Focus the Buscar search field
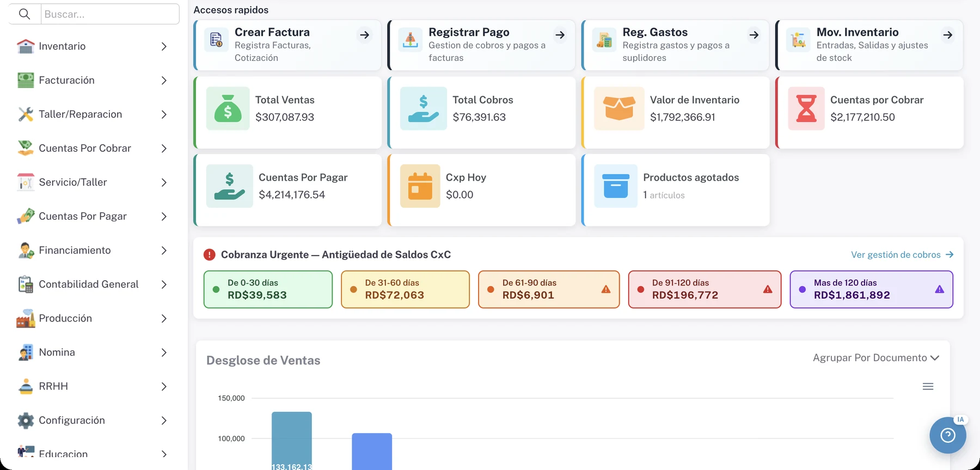 click(110, 14)
